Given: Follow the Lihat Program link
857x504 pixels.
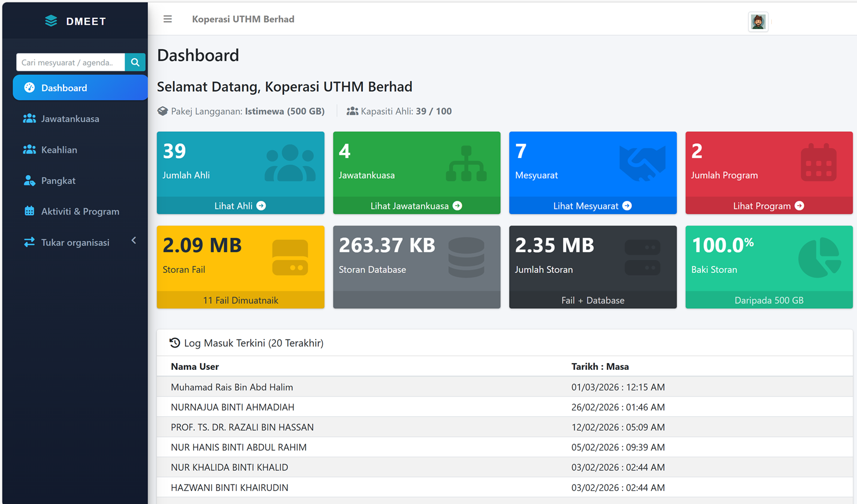Looking at the screenshot, I should (x=769, y=205).
